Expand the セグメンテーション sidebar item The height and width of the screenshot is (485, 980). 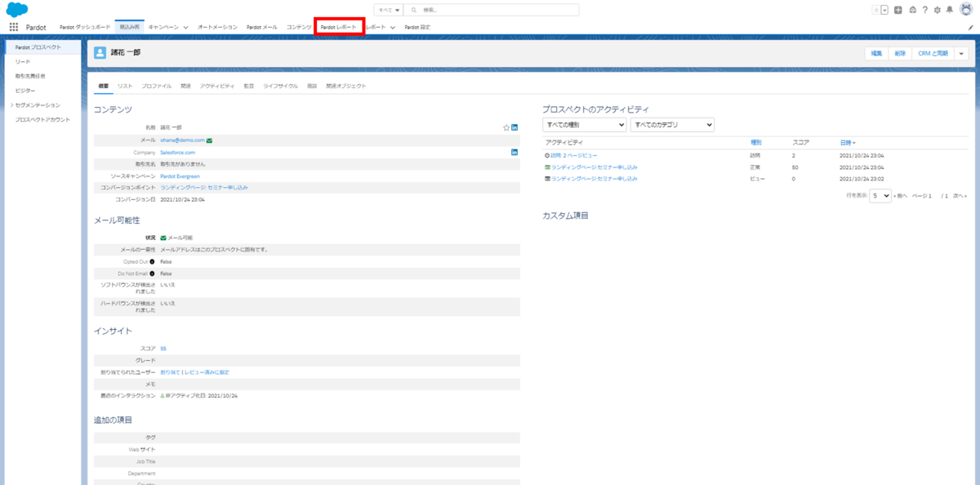[11, 105]
